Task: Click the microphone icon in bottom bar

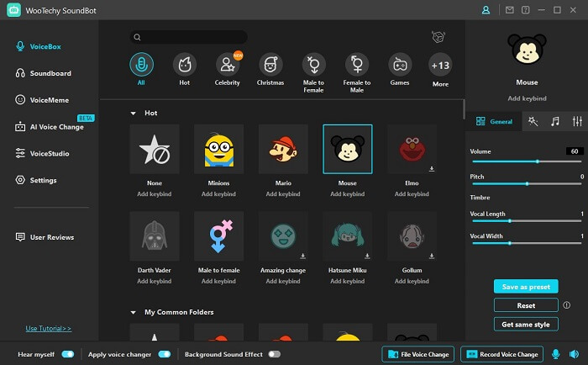Action: point(556,354)
